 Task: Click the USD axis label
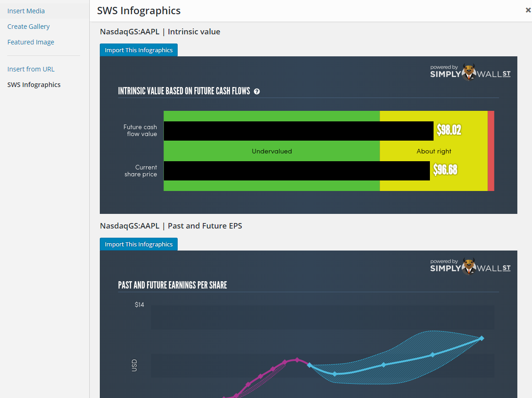click(x=134, y=365)
